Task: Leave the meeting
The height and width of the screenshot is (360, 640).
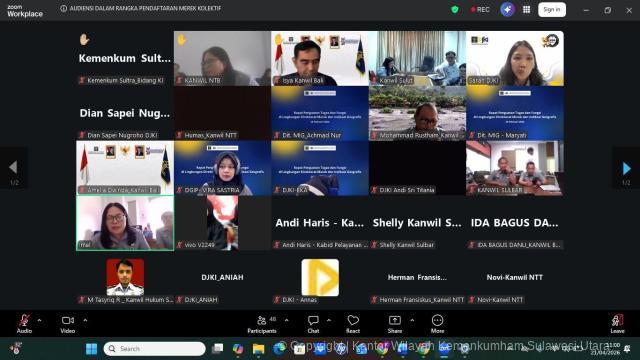Action: pos(618,324)
